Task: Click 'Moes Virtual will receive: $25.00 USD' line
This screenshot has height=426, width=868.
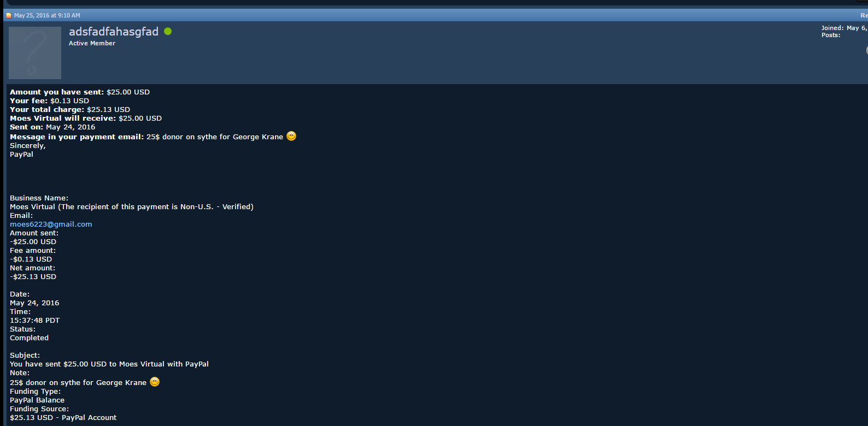Action: click(x=86, y=119)
